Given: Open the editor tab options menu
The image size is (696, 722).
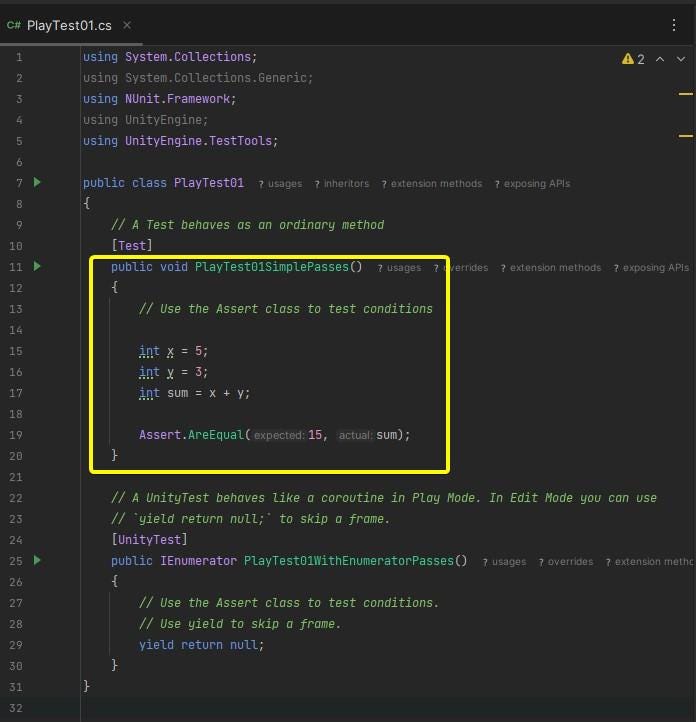Looking at the screenshot, I should click(x=674, y=25).
